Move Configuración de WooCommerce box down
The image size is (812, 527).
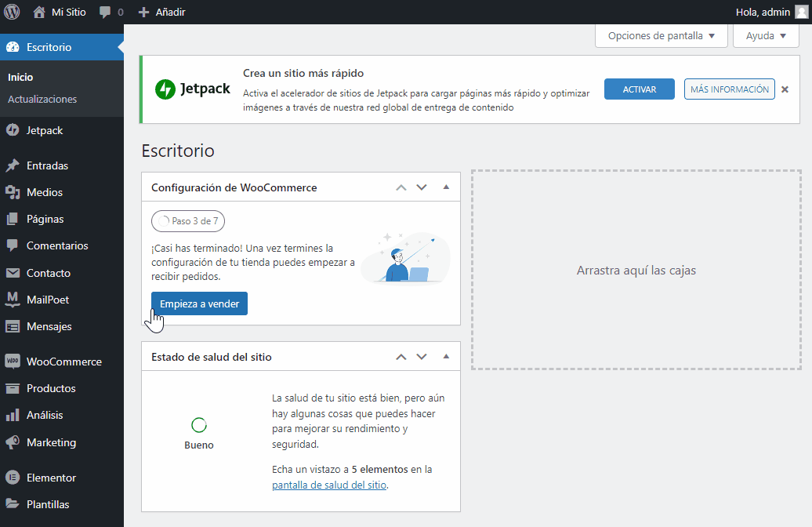pos(422,187)
